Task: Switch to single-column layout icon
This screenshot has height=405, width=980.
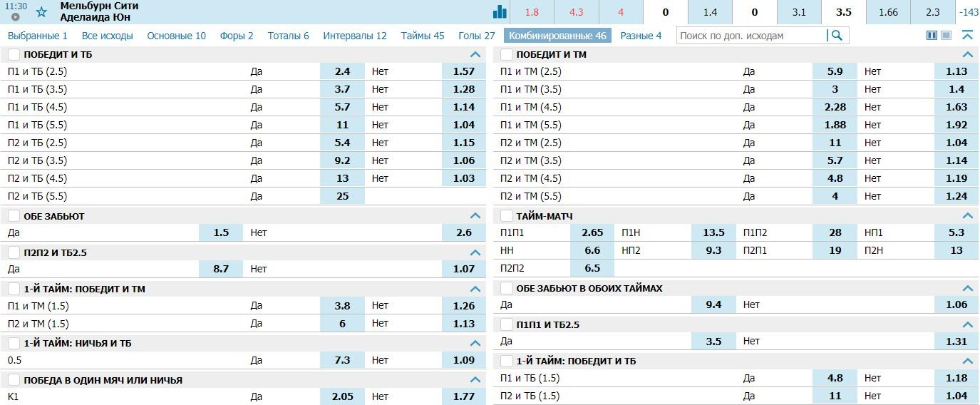Action: tap(947, 35)
